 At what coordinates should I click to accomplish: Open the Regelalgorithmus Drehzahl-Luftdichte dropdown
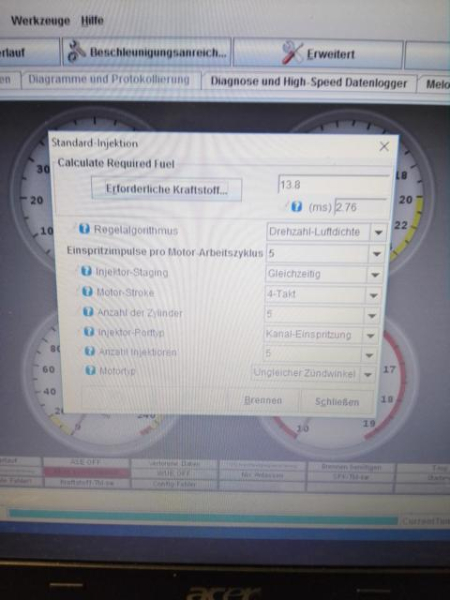(x=327, y=232)
